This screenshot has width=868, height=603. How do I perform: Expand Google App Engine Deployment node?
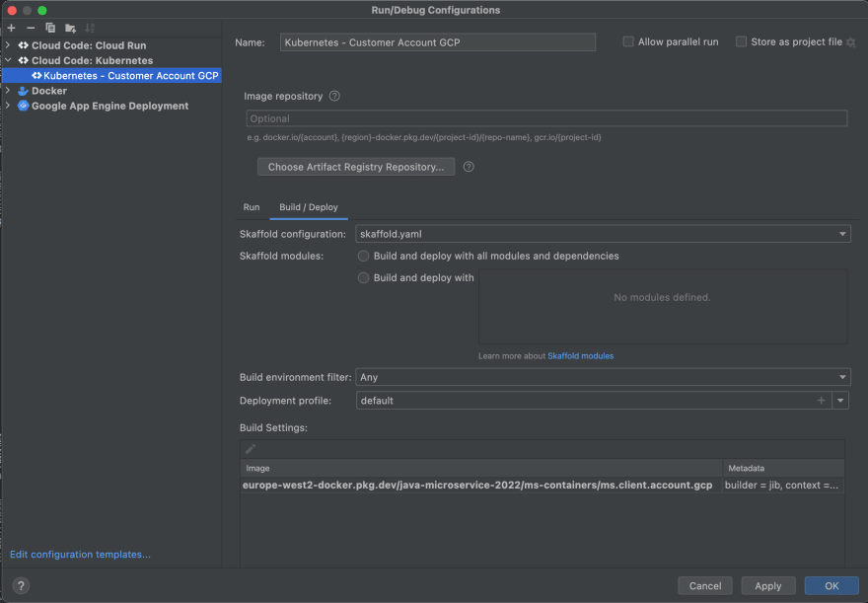pos(8,106)
